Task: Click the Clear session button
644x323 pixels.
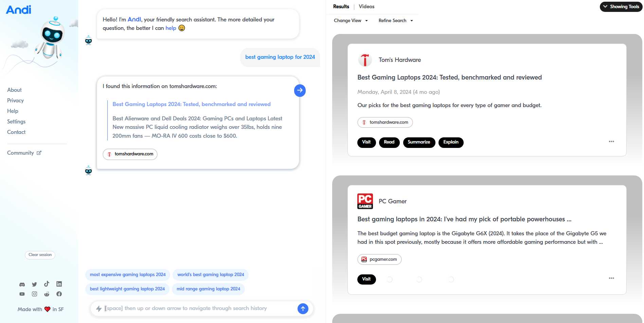Action: [x=40, y=255]
